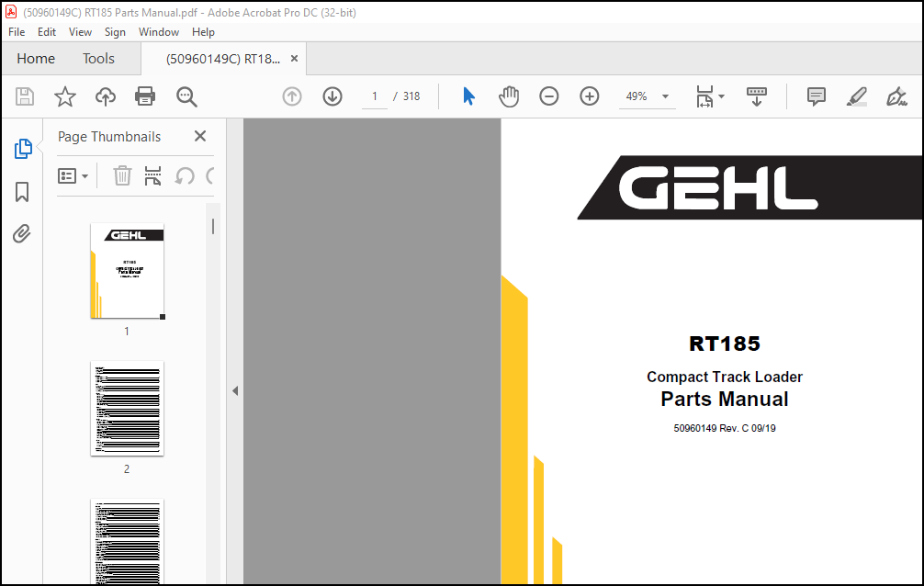924x586 pixels.
Task: Click the thumbnails panel scrollbar
Action: tap(213, 226)
